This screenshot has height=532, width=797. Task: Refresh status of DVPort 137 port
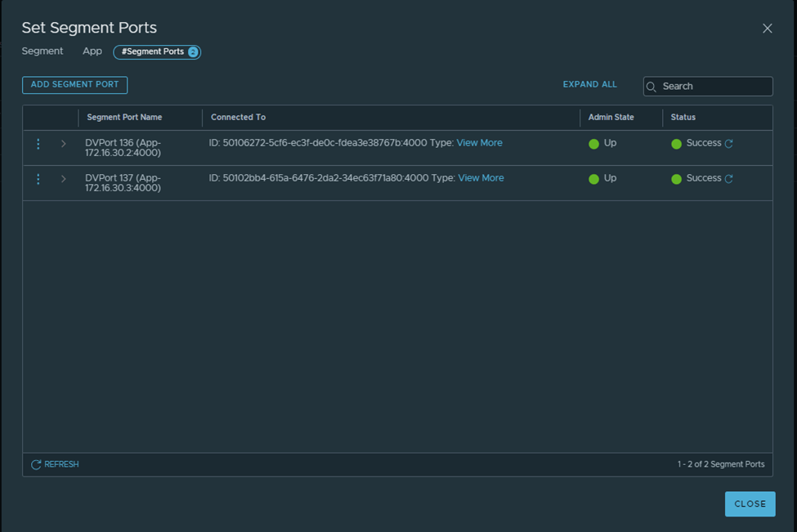[729, 179]
